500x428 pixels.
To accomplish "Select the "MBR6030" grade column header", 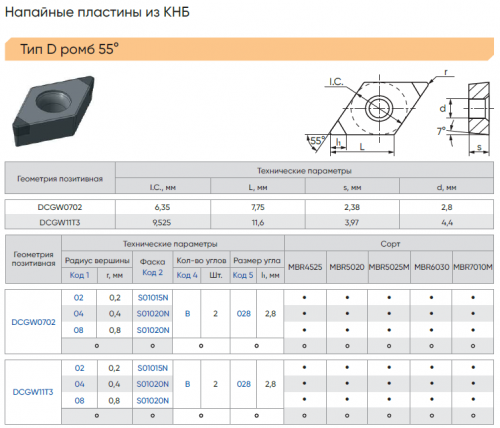I will tap(432, 267).
